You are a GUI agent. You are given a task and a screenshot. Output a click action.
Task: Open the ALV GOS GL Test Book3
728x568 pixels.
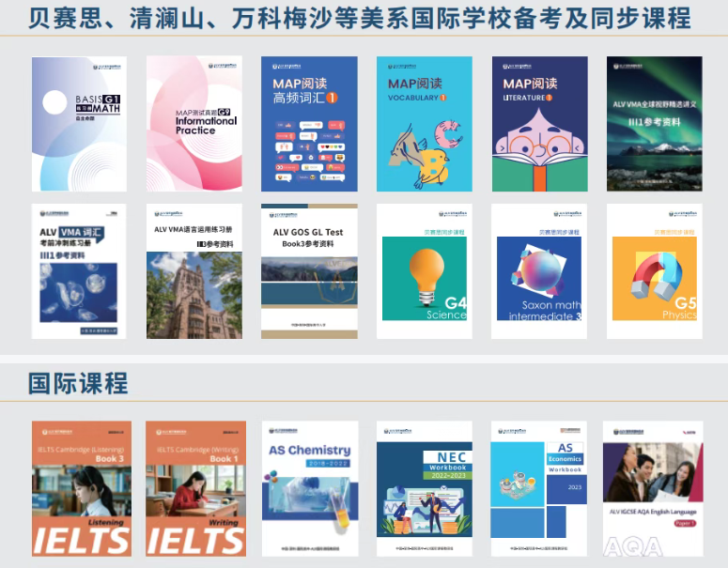coord(309,271)
